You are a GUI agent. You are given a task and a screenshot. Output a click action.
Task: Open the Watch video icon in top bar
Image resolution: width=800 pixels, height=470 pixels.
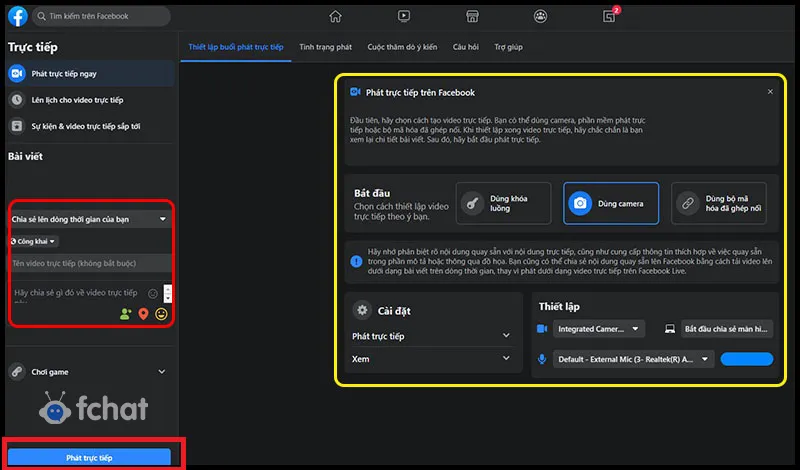pos(403,16)
